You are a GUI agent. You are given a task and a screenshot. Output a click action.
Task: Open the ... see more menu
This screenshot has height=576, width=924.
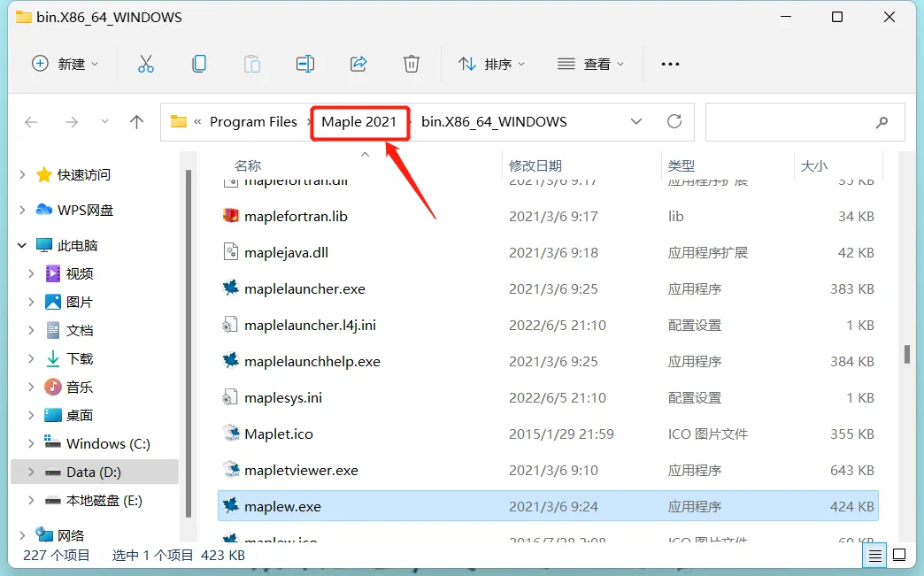(670, 63)
